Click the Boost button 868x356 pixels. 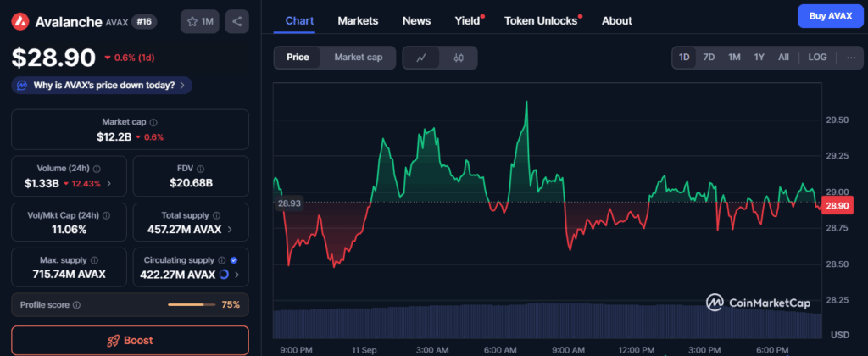130,341
